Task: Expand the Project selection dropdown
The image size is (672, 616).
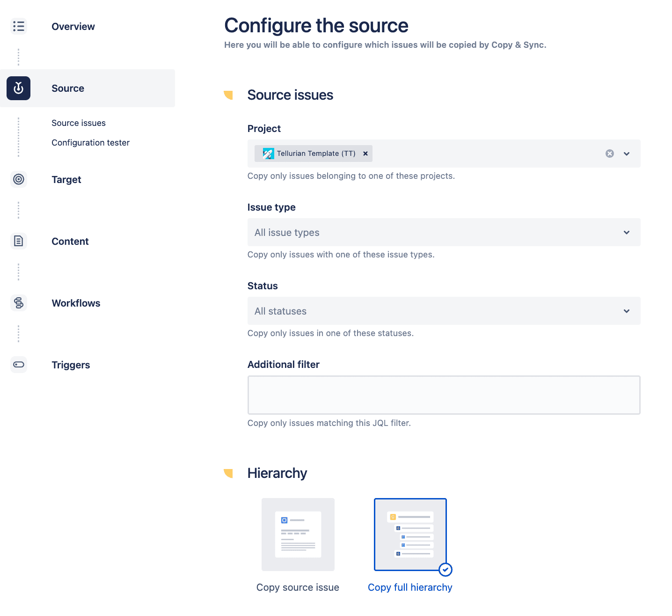Action: pyautogui.click(x=627, y=153)
